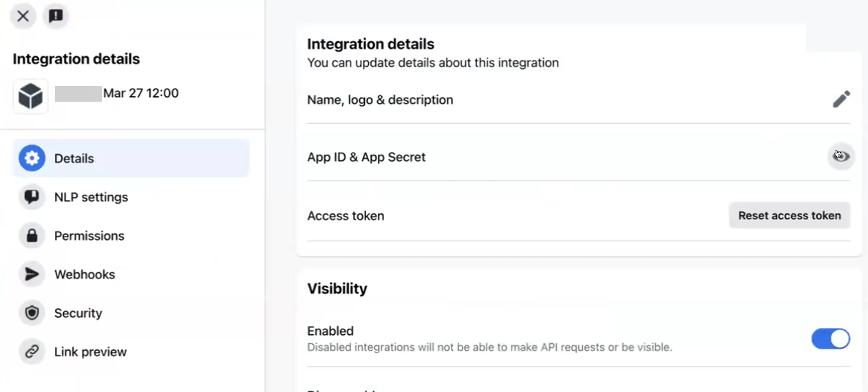Viewport: 868px width, 392px height.
Task: Close the integration details panel
Action: (23, 16)
